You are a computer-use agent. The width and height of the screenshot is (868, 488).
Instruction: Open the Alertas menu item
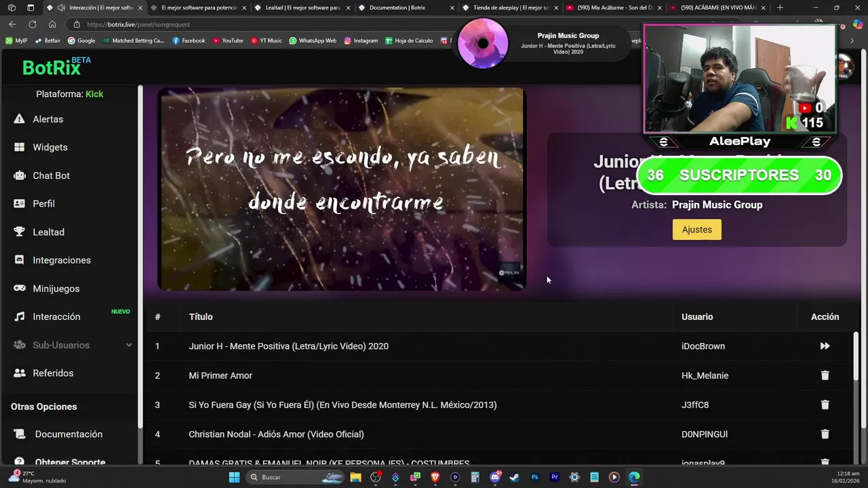[47, 119]
